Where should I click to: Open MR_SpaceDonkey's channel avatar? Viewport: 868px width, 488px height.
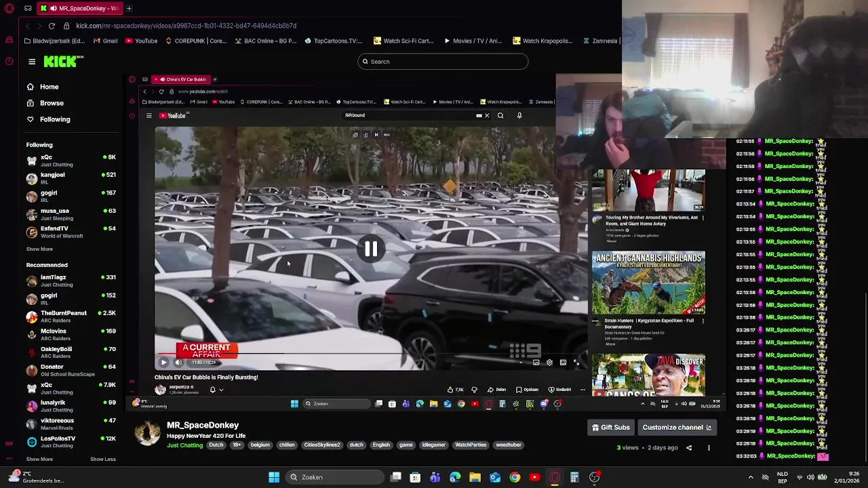point(147,432)
